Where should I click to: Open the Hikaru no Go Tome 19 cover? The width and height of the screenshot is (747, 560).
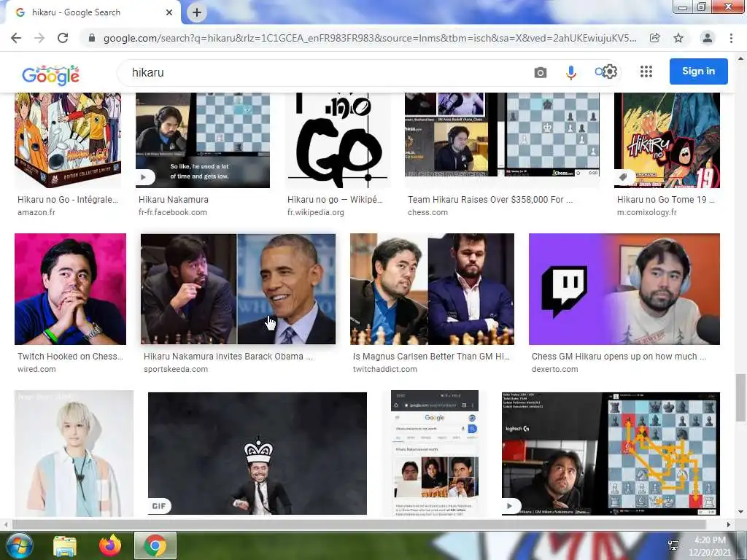coord(667,140)
